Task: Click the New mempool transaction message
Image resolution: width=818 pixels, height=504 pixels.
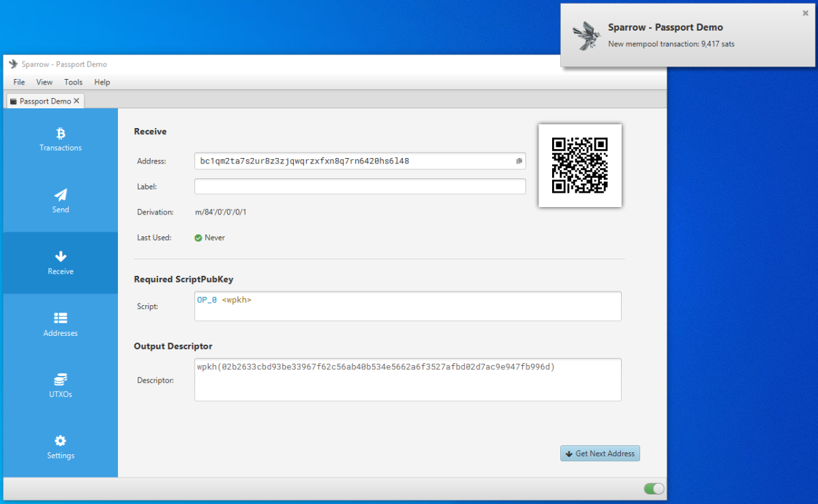Action: (671, 44)
